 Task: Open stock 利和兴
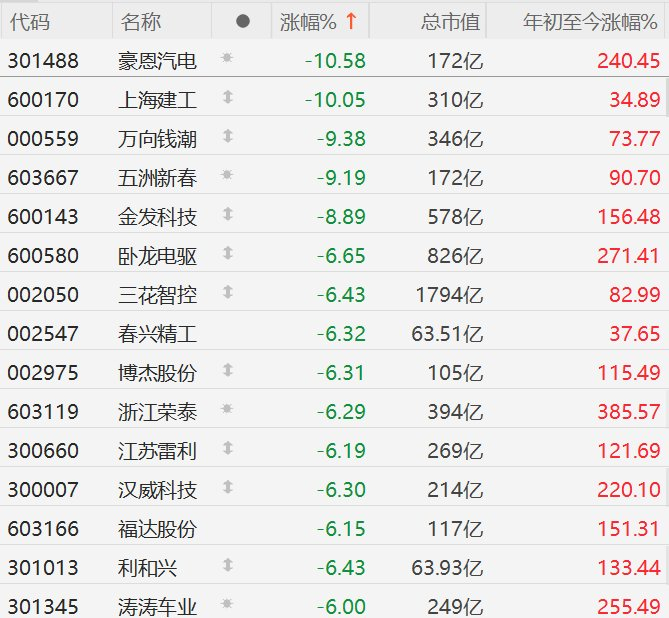(x=148, y=568)
